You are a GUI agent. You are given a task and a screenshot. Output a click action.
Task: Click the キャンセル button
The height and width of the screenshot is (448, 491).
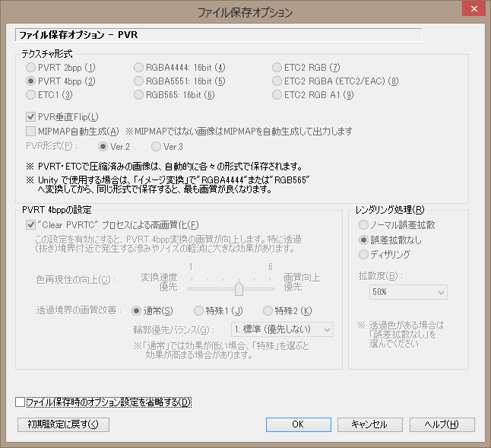tap(370, 424)
